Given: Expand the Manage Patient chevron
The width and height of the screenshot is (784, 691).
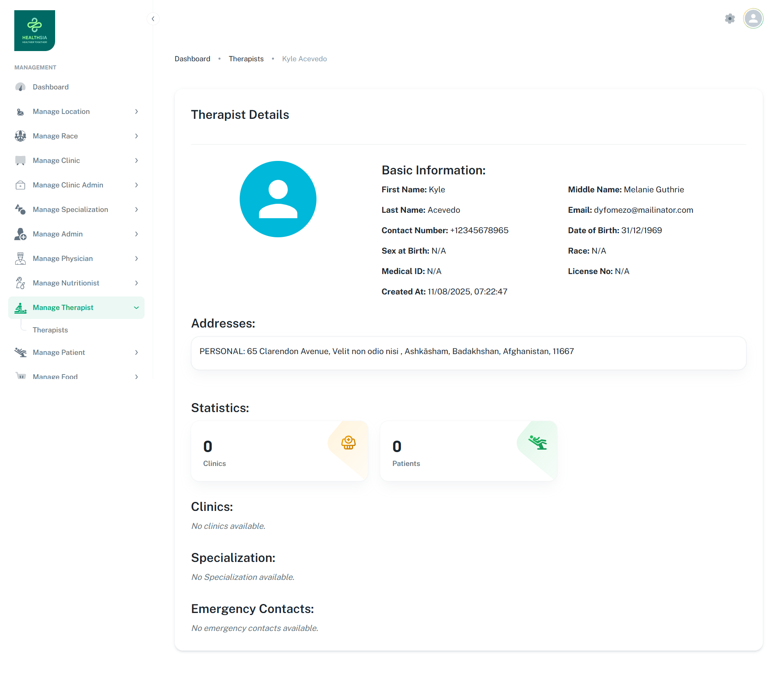Looking at the screenshot, I should click(136, 352).
